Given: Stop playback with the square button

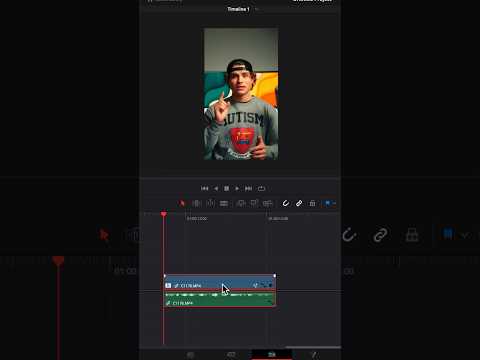Looking at the screenshot, I should point(226,189).
